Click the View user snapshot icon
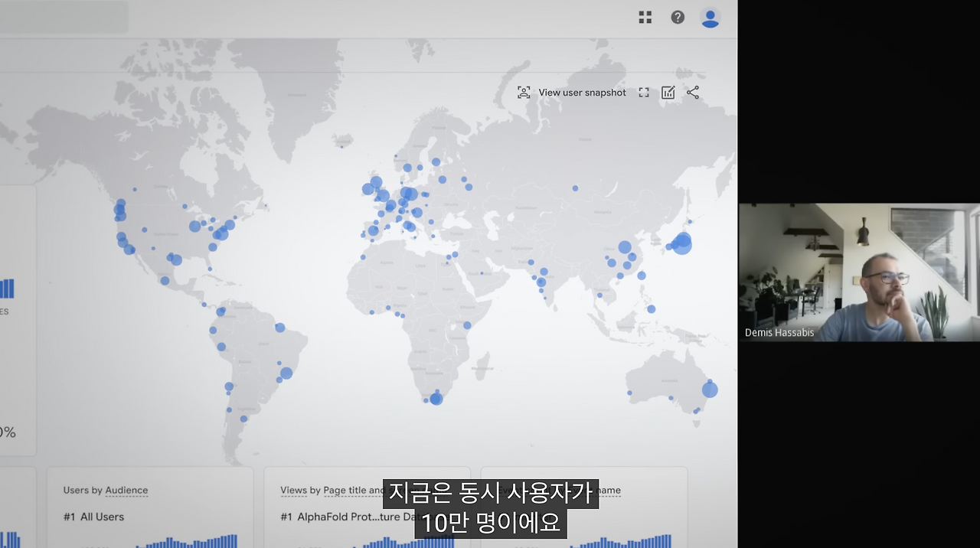The width and height of the screenshot is (980, 548). [523, 92]
